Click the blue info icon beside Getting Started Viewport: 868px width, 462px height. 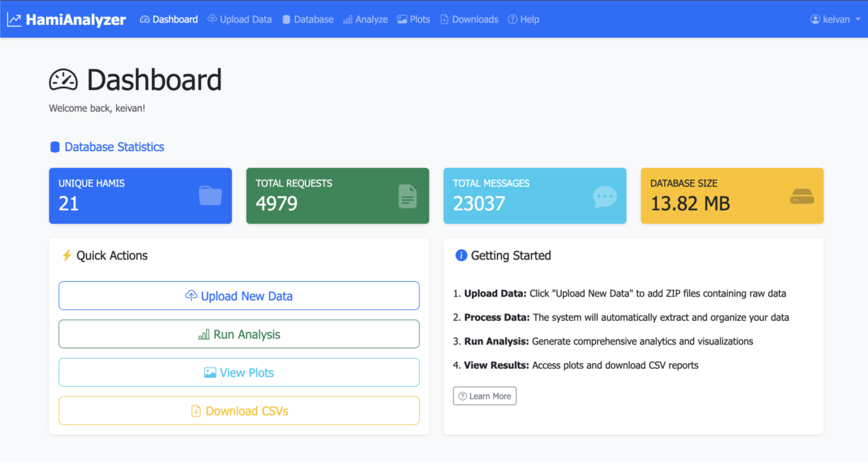[461, 255]
